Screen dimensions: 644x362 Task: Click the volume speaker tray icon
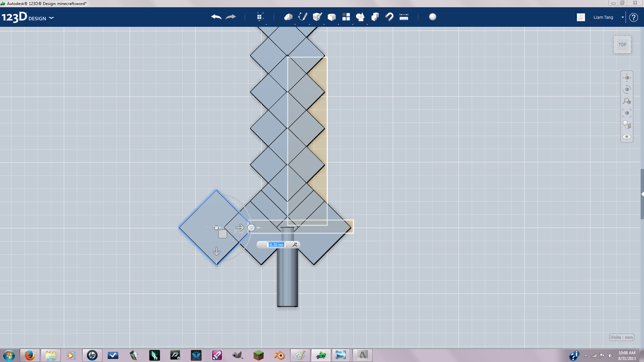(610, 356)
